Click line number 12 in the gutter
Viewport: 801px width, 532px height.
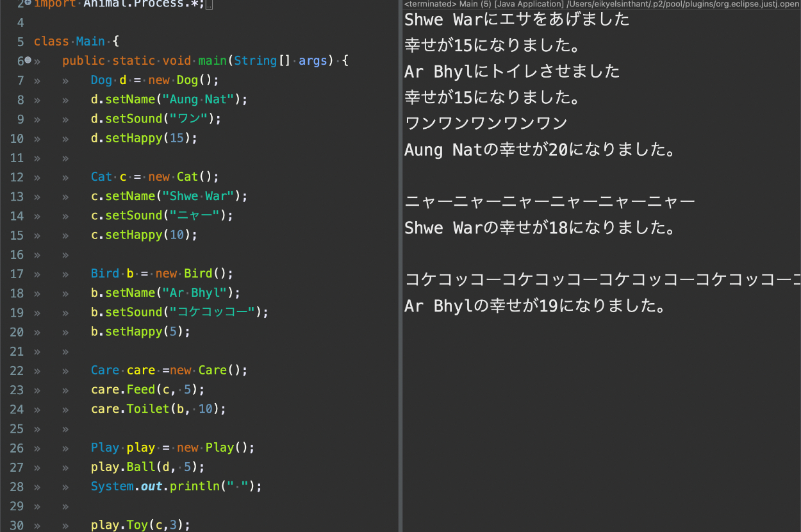[17, 177]
